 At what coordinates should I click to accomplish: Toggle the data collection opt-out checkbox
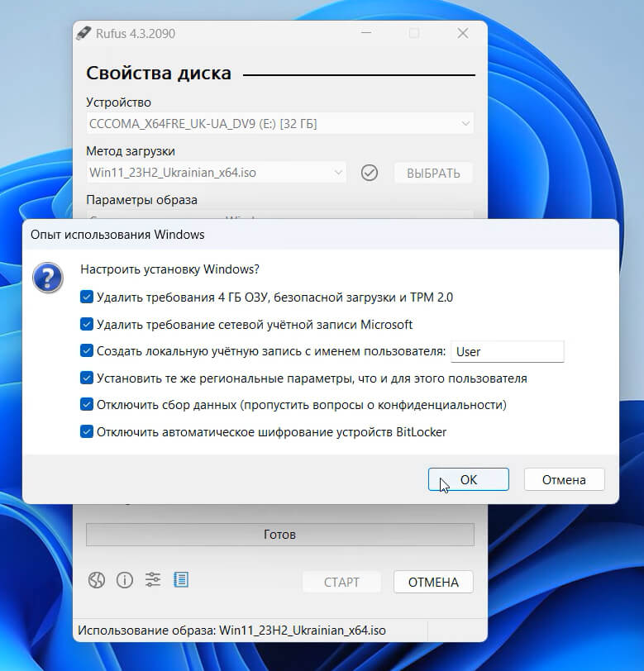tap(87, 405)
